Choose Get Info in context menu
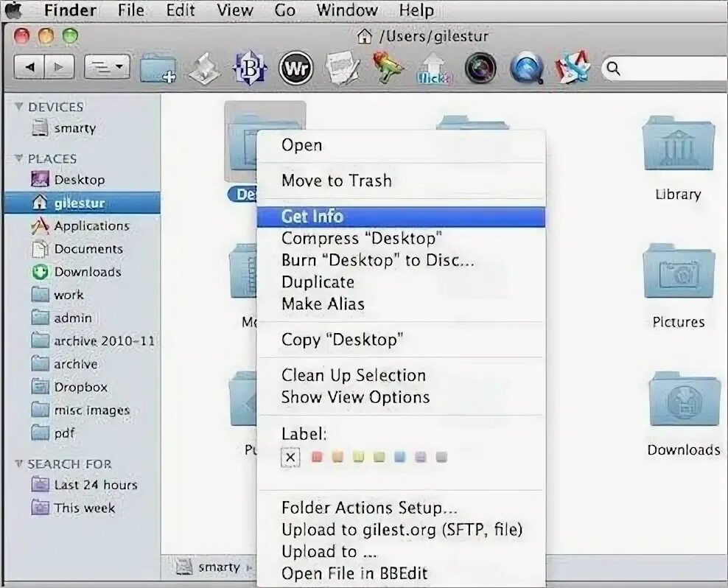The image size is (728, 588). tap(401, 217)
